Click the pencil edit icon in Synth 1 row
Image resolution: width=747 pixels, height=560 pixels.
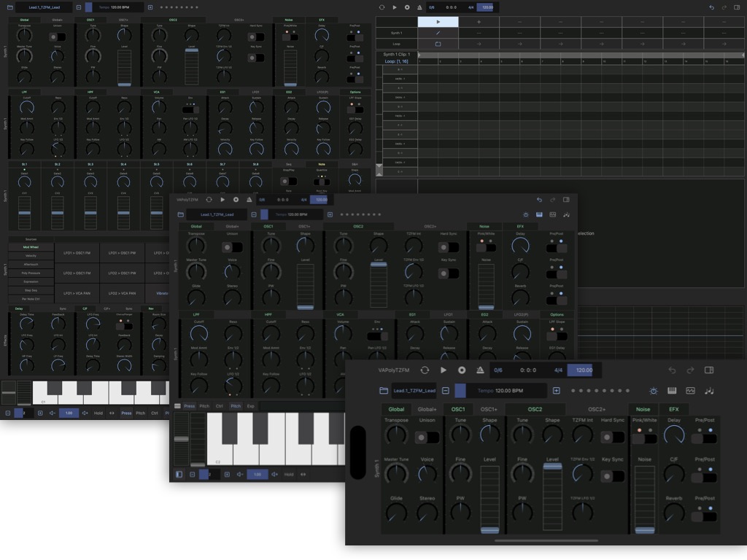[x=438, y=33]
